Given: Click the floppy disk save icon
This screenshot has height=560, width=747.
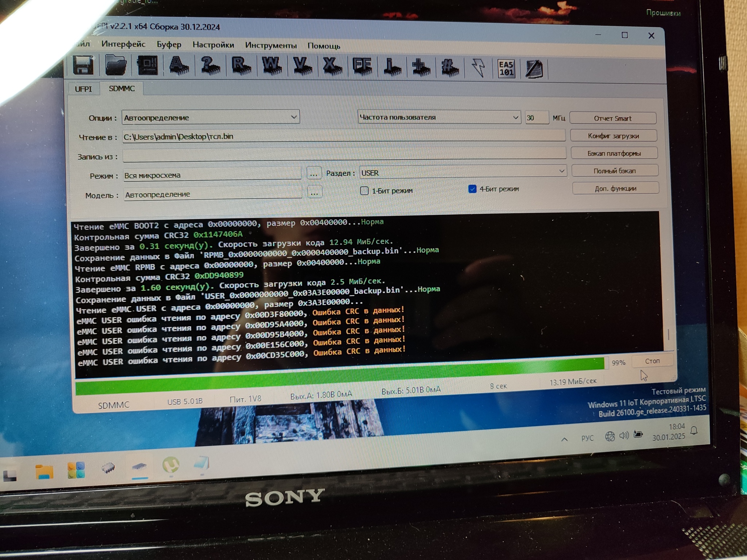Looking at the screenshot, I should pos(84,65).
